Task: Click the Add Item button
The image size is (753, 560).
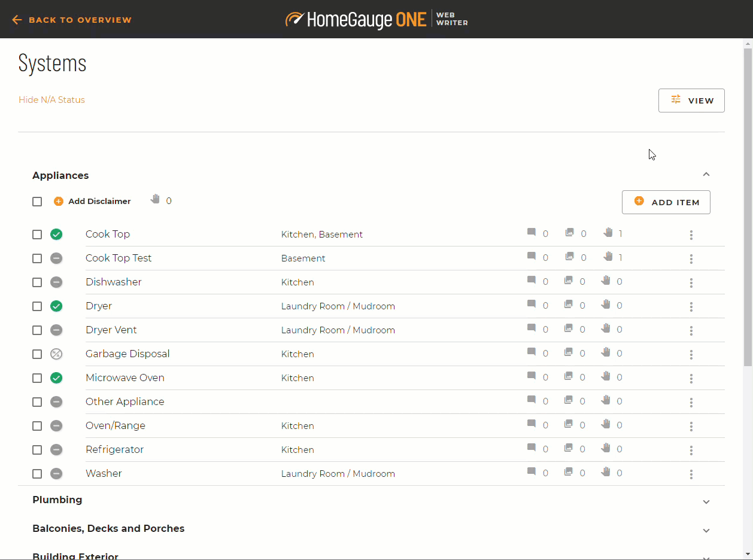Action: point(666,202)
